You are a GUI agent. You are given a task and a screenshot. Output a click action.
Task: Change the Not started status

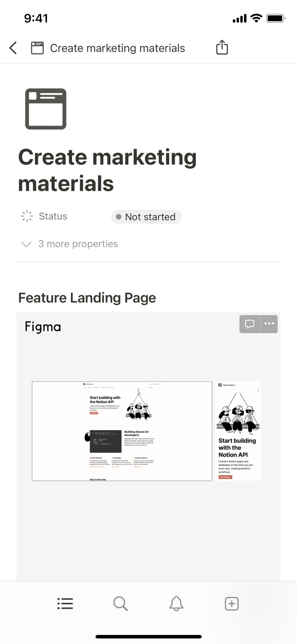pos(146,217)
